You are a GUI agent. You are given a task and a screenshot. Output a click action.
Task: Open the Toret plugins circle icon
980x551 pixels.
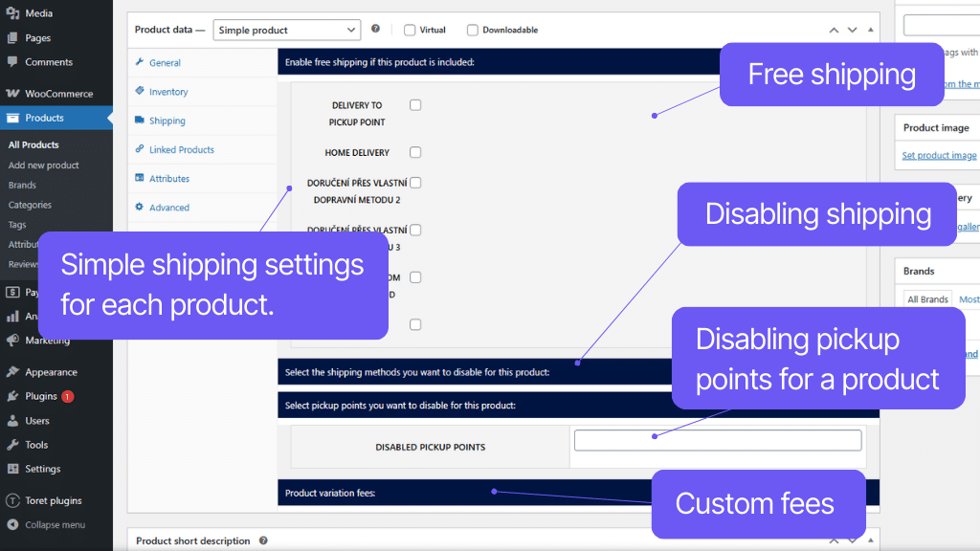pos(12,500)
